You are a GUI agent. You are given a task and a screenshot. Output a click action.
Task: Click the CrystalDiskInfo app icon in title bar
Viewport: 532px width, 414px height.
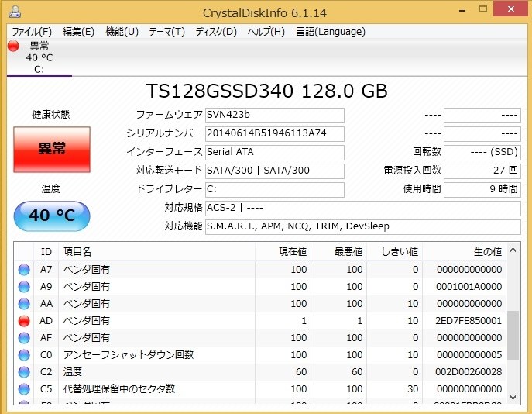coord(15,12)
